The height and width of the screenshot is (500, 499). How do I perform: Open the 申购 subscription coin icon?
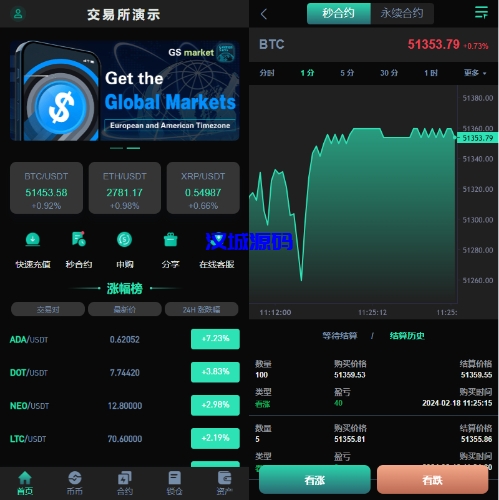(124, 239)
